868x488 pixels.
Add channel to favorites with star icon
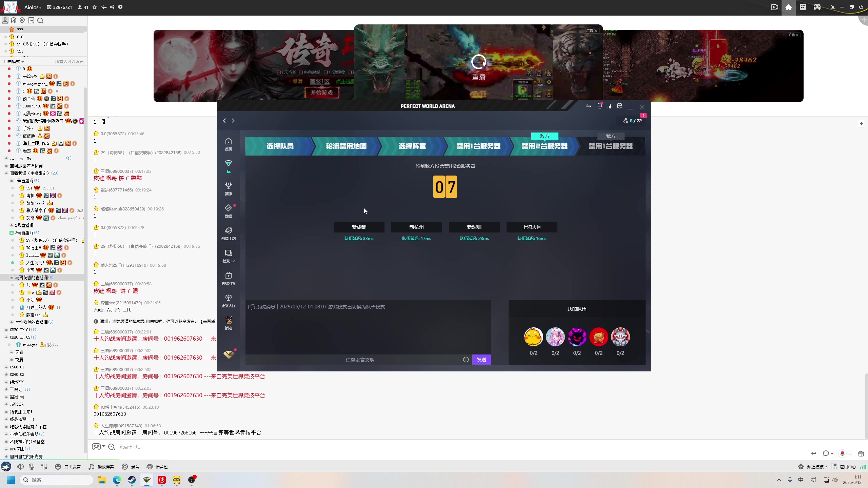click(x=95, y=7)
